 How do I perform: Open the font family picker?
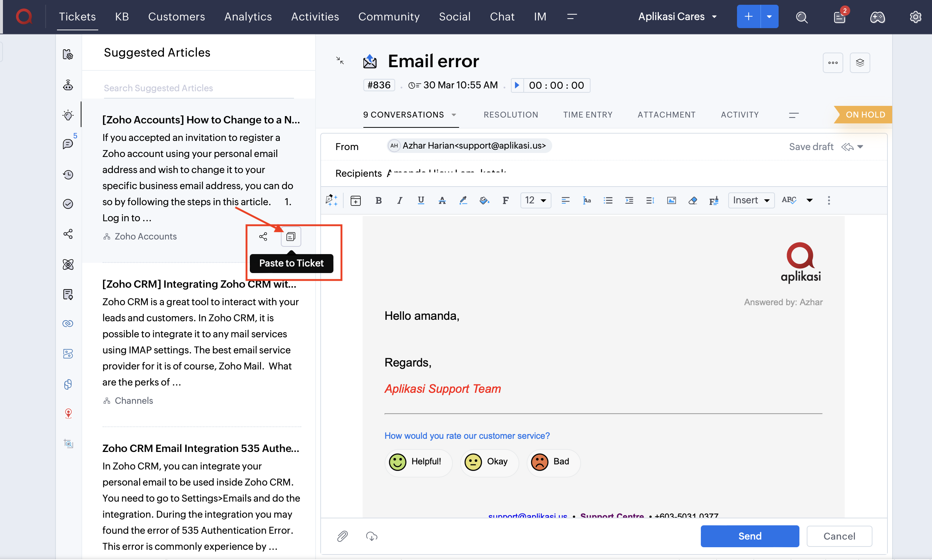pos(505,200)
